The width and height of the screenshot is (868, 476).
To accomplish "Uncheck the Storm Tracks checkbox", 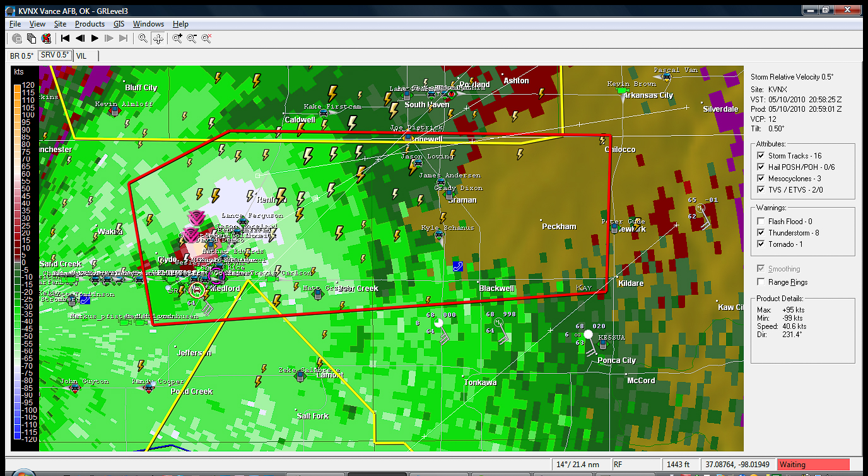I will [761, 156].
